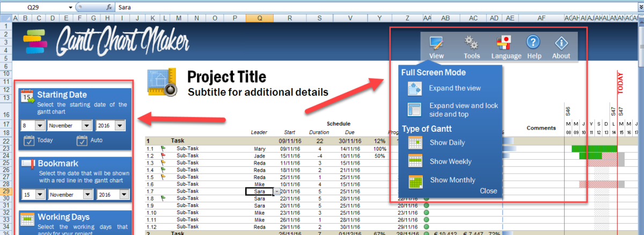
Task: Toggle the Auto checkbox under Starting Date
Action: tap(82, 141)
